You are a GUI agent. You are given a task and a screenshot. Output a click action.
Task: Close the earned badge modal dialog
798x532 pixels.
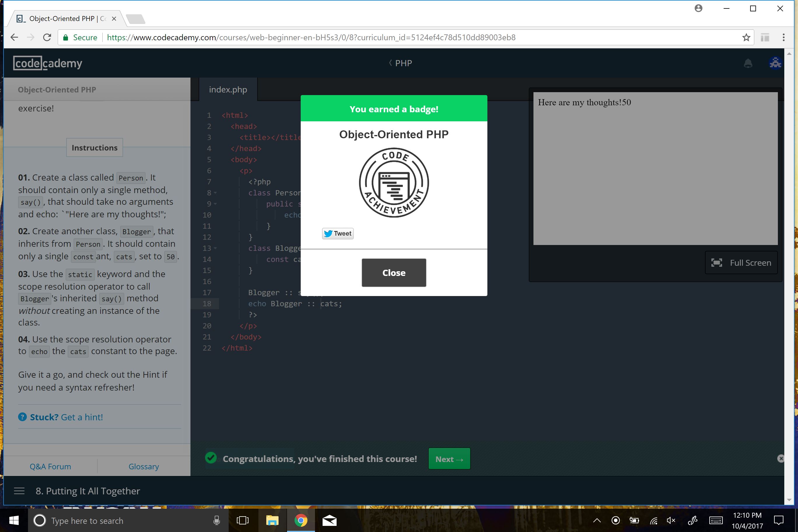pos(394,272)
